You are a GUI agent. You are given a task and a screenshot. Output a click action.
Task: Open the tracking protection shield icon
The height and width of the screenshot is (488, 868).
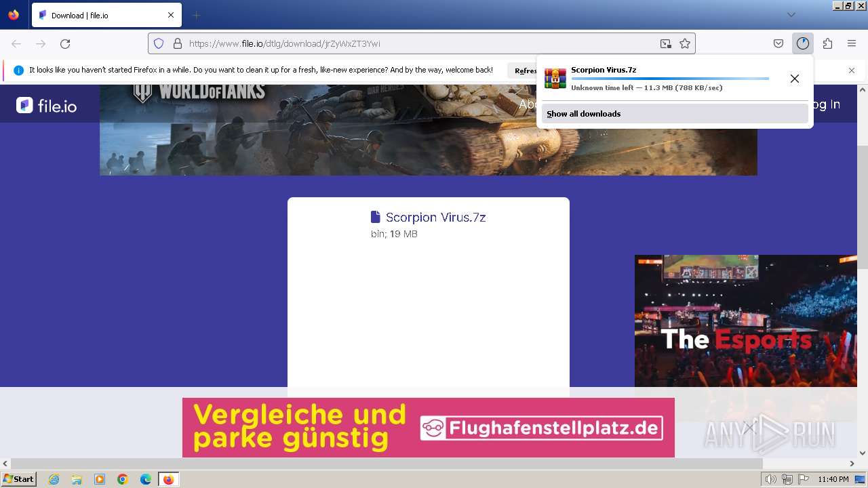coord(159,43)
